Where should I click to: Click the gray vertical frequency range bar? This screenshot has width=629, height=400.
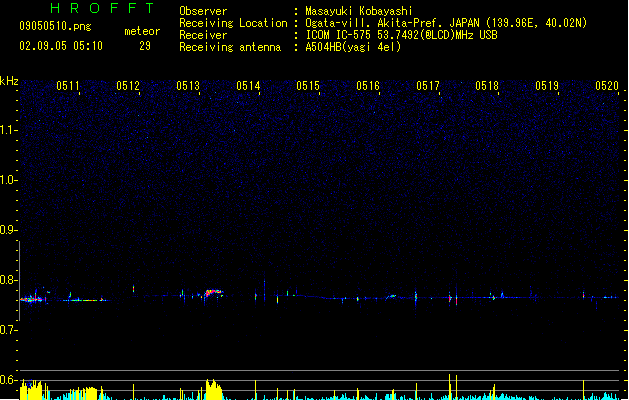pyautogui.click(x=19, y=281)
